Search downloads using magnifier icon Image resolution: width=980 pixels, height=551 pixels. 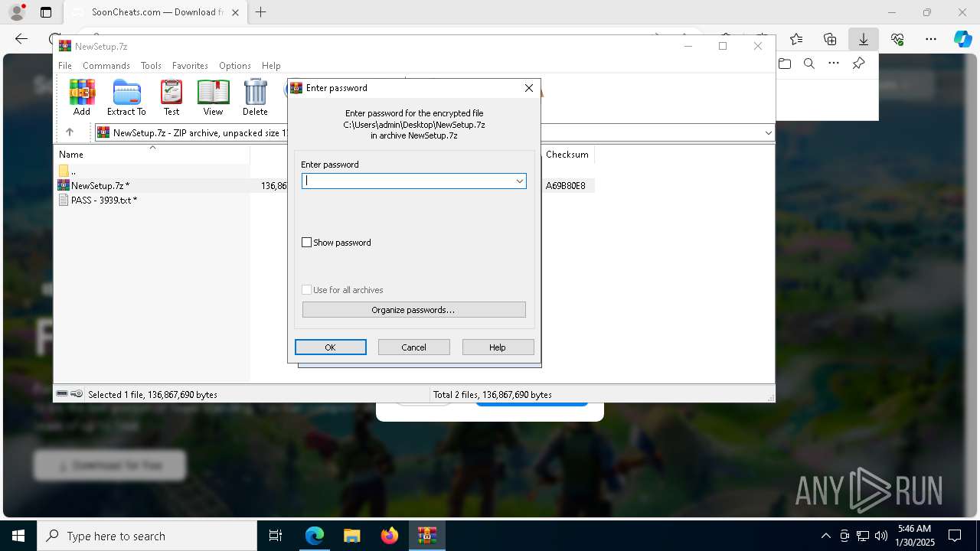809,64
